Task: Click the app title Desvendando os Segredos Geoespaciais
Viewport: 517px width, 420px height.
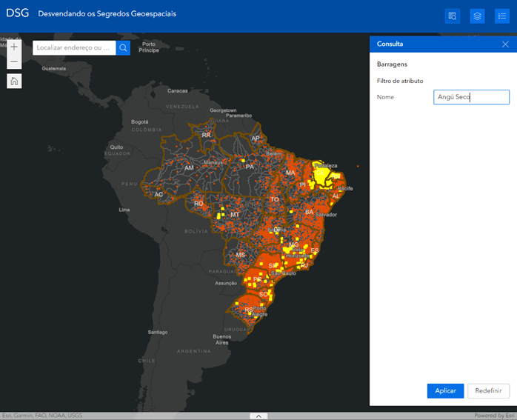Action: tap(107, 14)
